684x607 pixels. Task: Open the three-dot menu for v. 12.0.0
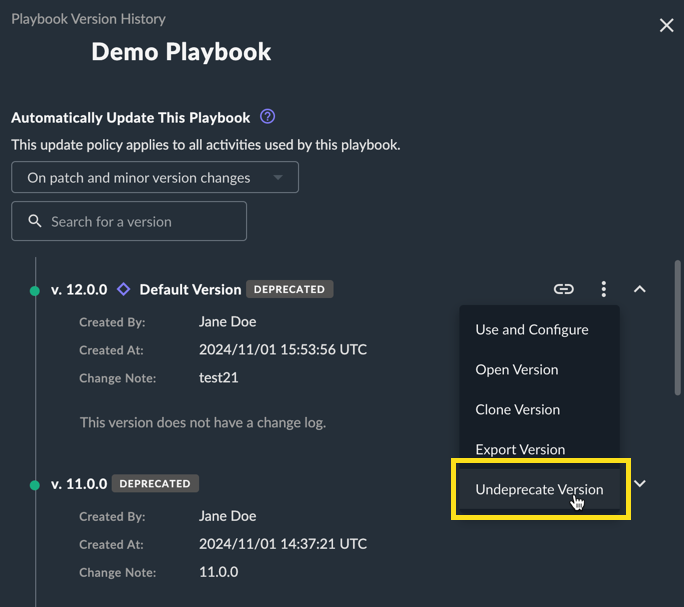click(x=604, y=289)
